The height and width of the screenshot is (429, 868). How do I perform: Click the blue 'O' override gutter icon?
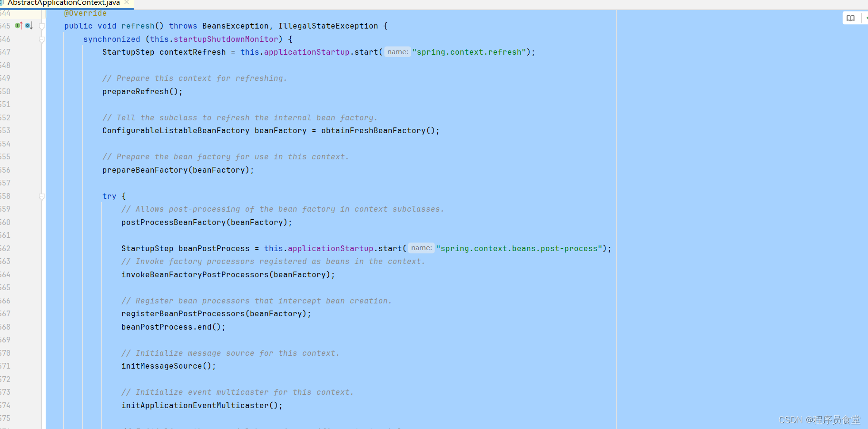click(x=28, y=26)
